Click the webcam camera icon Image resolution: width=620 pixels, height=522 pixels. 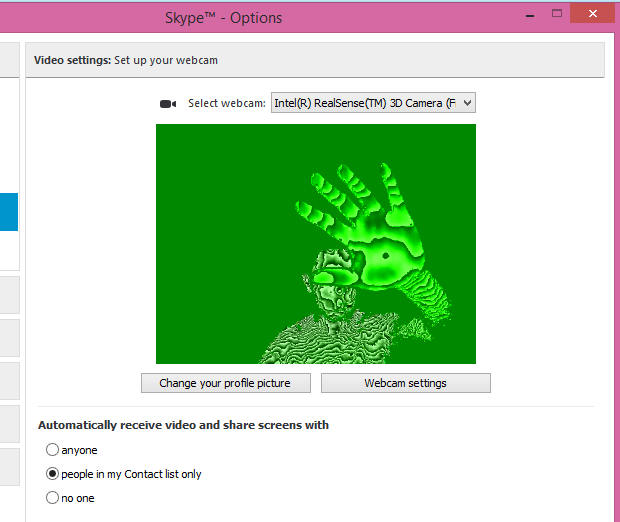click(168, 104)
